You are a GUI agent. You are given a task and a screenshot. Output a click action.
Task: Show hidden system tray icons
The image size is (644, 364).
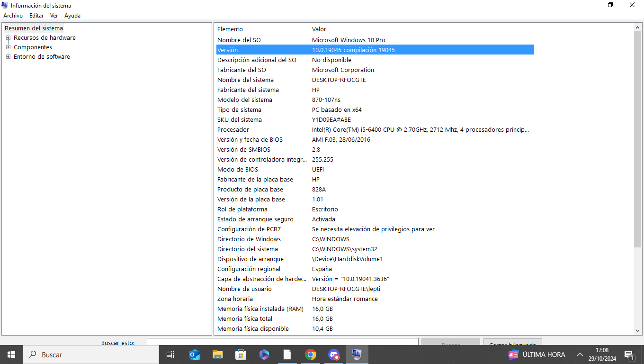click(580, 355)
